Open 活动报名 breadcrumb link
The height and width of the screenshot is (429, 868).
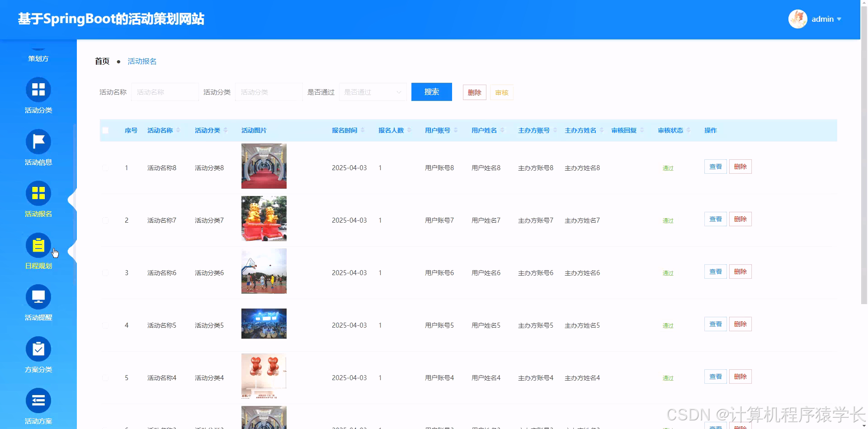(x=142, y=61)
